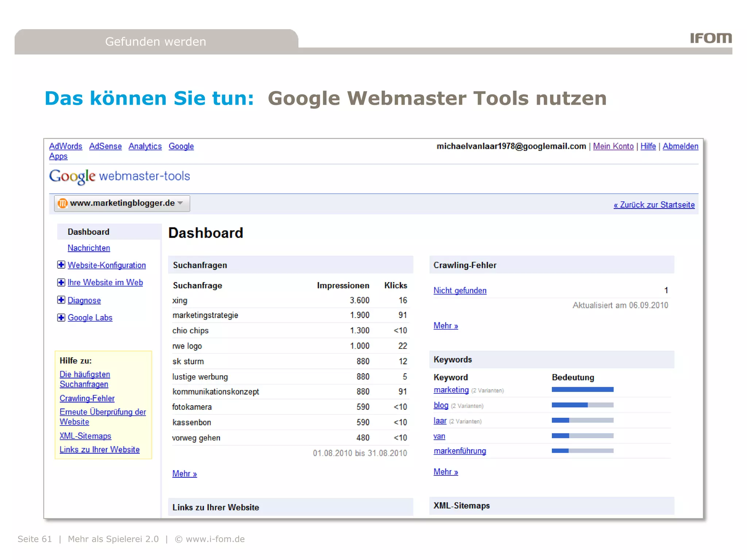Image resolution: width=747 pixels, height=560 pixels.
Task: Open Mein Konto
Action: tap(613, 146)
